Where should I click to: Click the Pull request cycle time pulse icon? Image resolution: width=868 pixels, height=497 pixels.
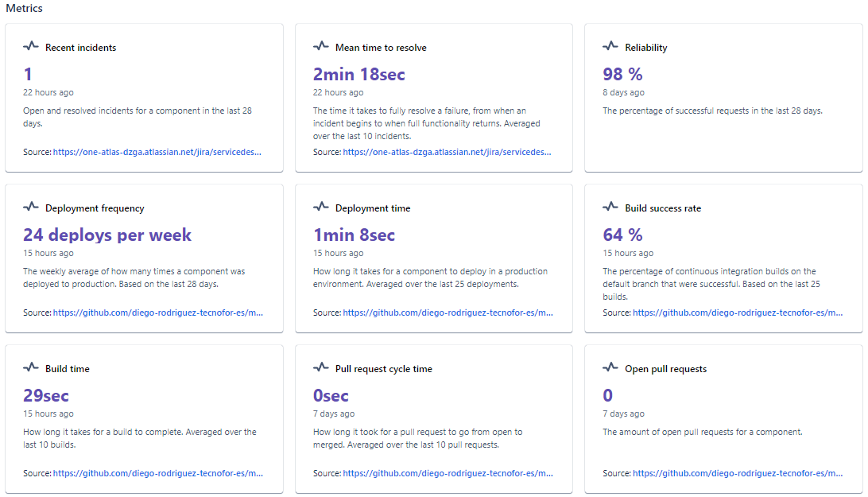click(x=321, y=368)
